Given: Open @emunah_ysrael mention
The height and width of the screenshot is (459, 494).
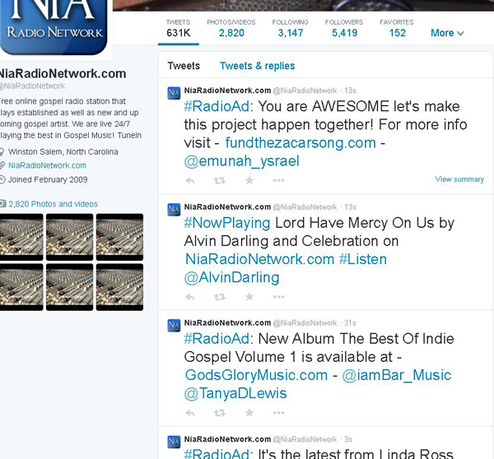Looking at the screenshot, I should coord(242,161).
